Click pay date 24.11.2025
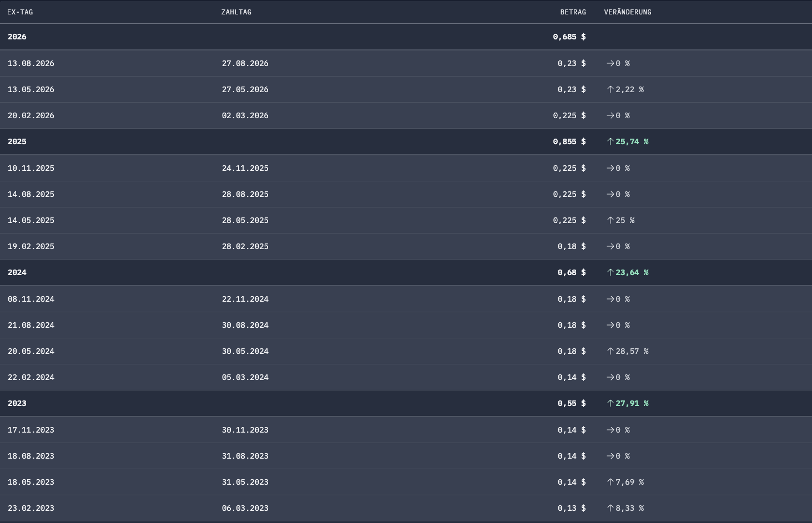Viewport: 812px width, 523px height. pyautogui.click(x=245, y=168)
